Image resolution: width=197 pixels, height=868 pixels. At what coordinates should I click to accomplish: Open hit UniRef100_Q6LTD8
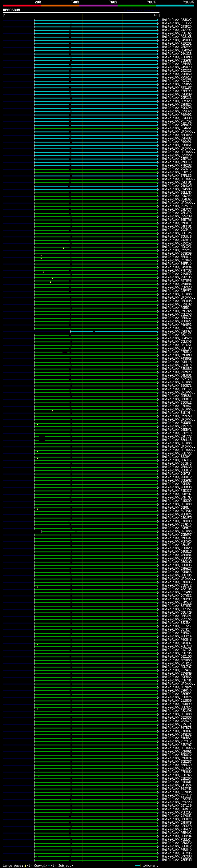176,349
